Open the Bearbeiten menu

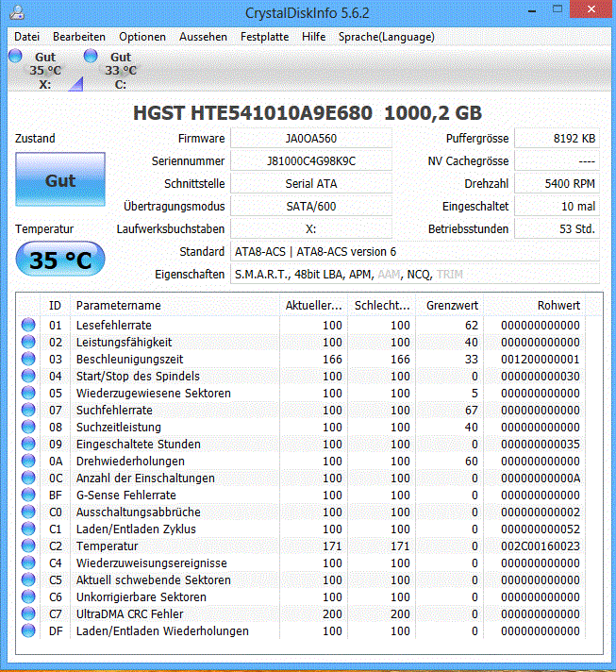[x=79, y=37]
